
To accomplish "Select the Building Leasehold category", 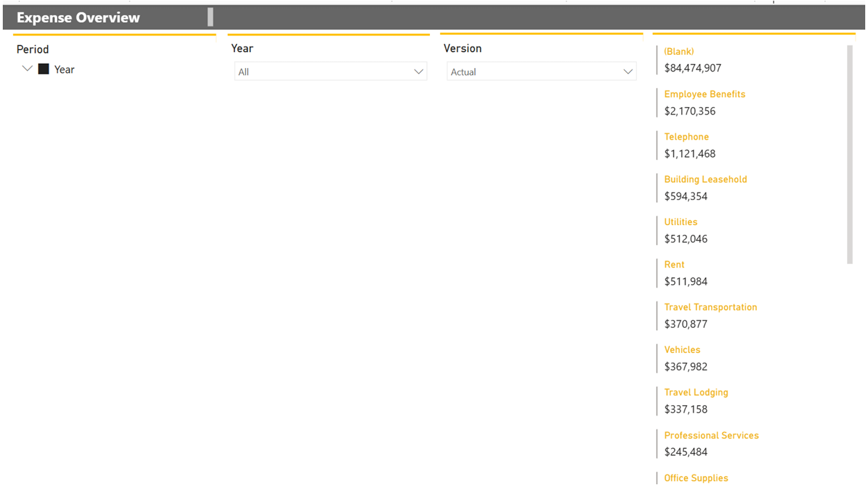I will (x=706, y=179).
